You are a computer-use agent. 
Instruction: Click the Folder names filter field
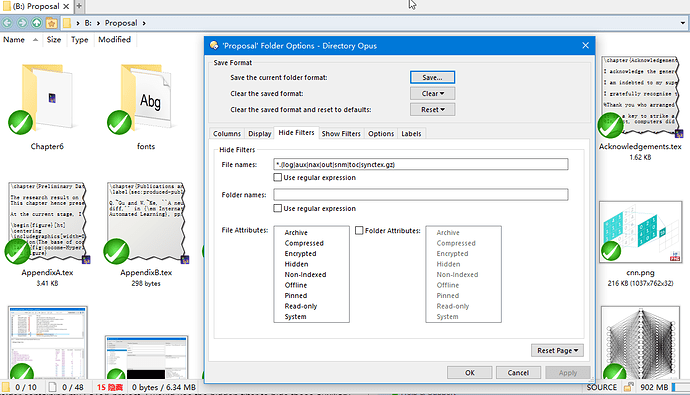(421, 195)
